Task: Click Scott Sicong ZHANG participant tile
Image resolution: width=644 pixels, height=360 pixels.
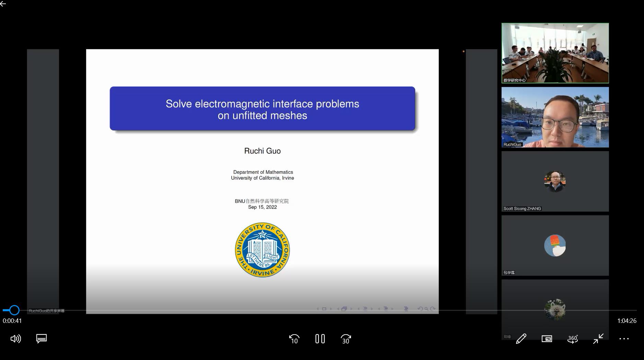Action: [555, 181]
